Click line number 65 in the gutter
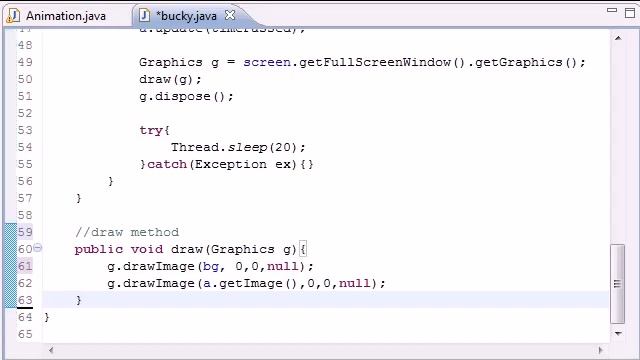The width and height of the screenshot is (640, 360). [x=24, y=334]
